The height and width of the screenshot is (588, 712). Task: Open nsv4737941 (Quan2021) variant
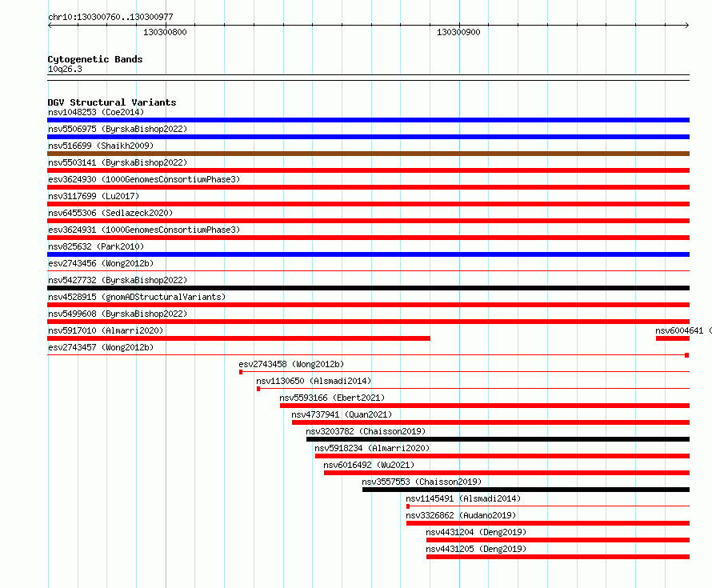tap(342, 414)
